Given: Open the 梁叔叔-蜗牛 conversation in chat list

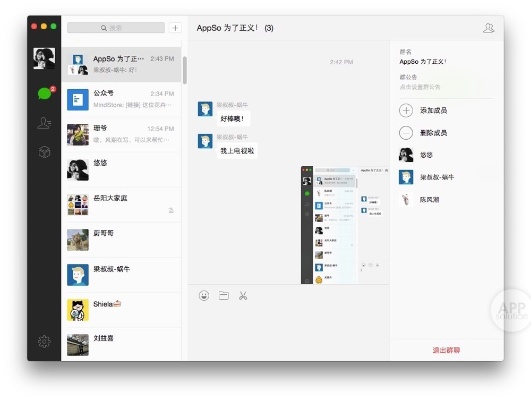Looking at the screenshot, I should point(122,275).
